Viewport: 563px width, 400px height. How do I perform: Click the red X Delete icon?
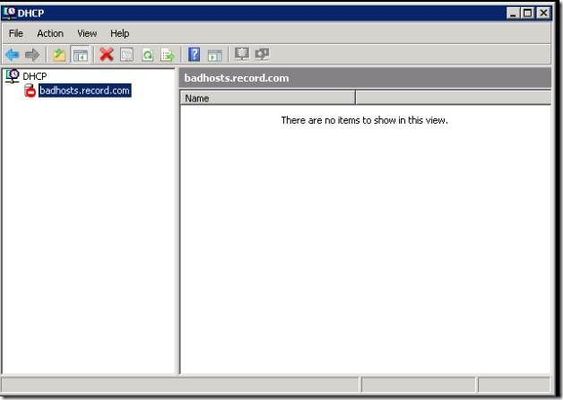pos(107,55)
